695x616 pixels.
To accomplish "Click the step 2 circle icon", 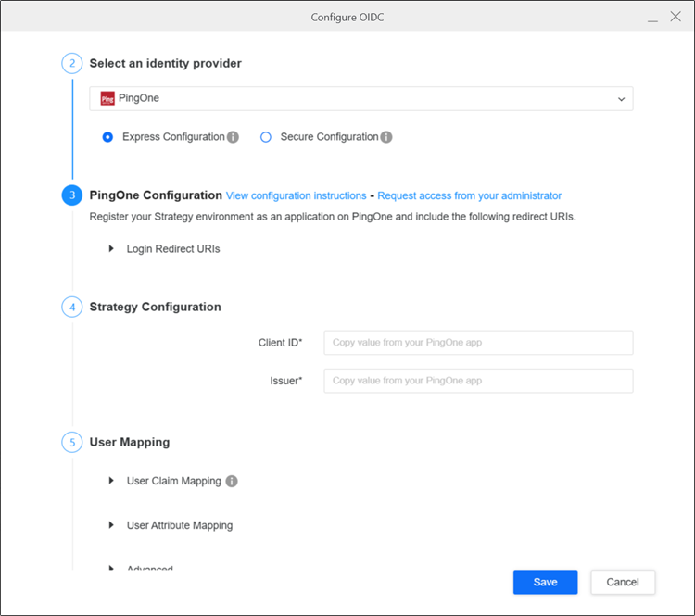I will [x=72, y=64].
